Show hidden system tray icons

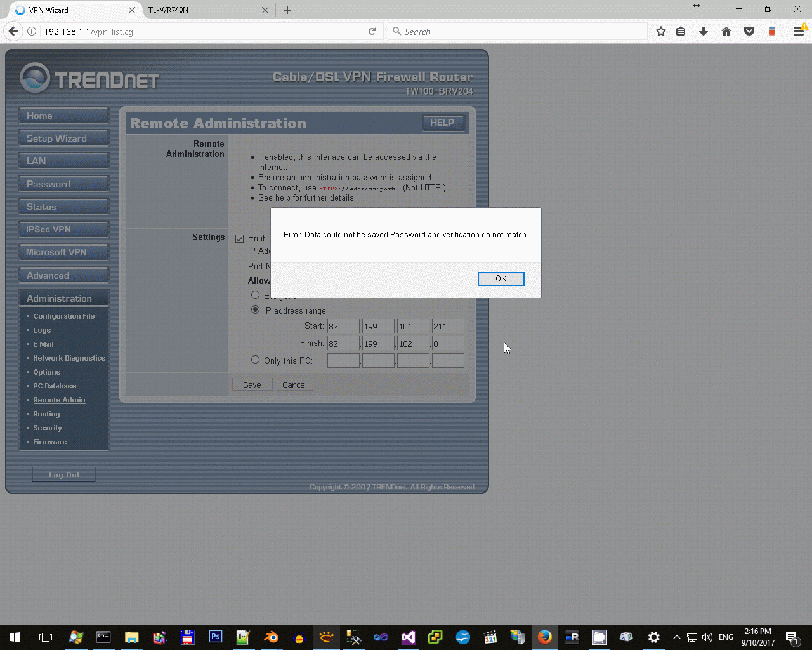[676, 637]
